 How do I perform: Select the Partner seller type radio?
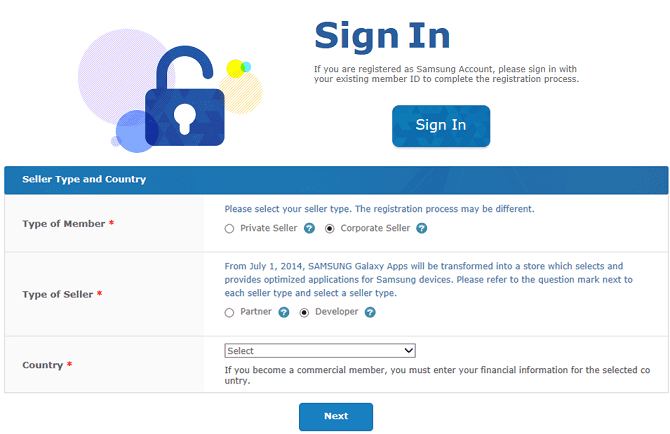coord(229,313)
